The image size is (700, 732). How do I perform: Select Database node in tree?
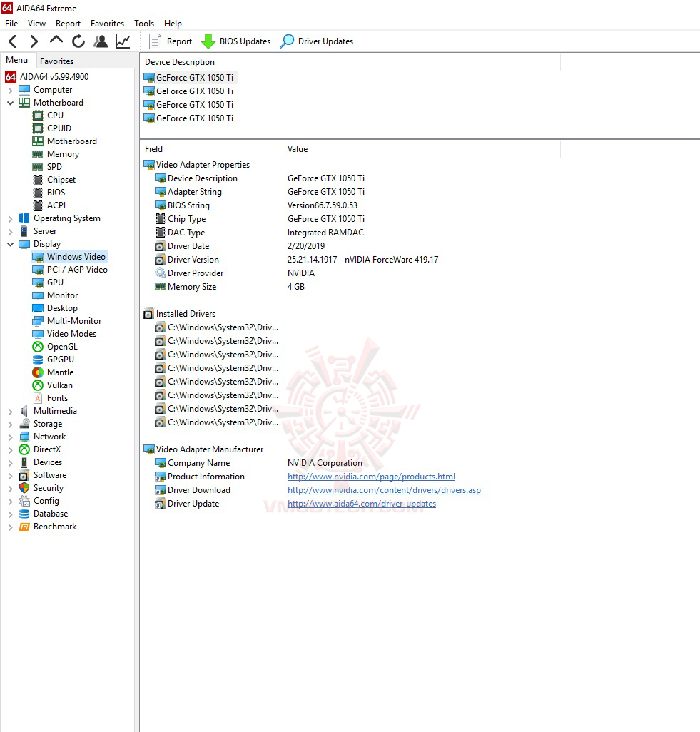point(51,514)
